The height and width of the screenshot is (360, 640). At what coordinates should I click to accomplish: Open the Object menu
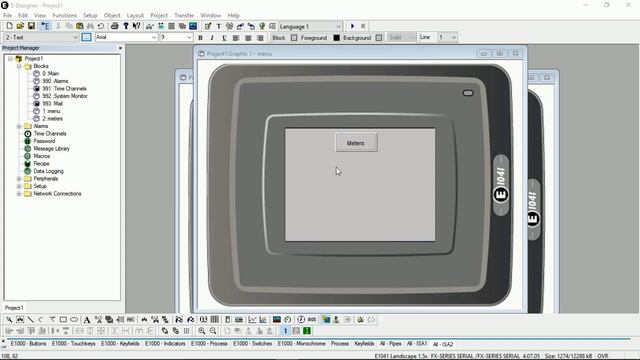click(x=112, y=16)
